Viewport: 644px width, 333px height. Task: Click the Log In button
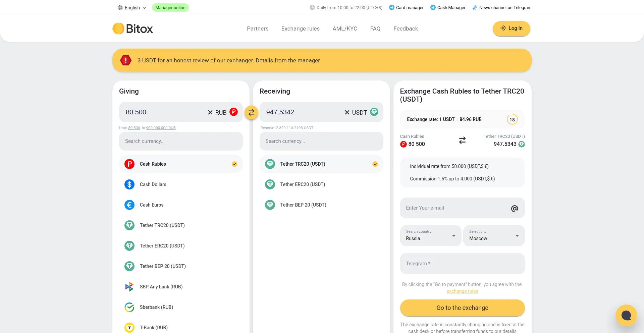(x=511, y=29)
